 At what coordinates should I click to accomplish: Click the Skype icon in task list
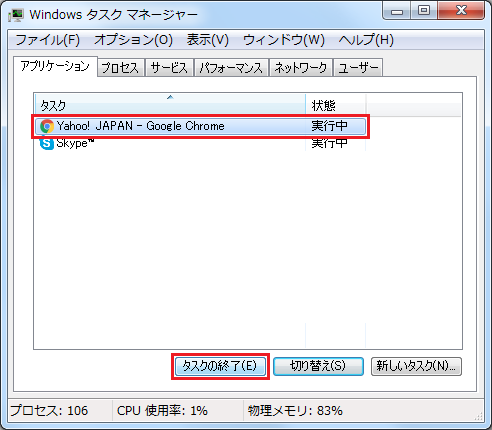(47, 143)
